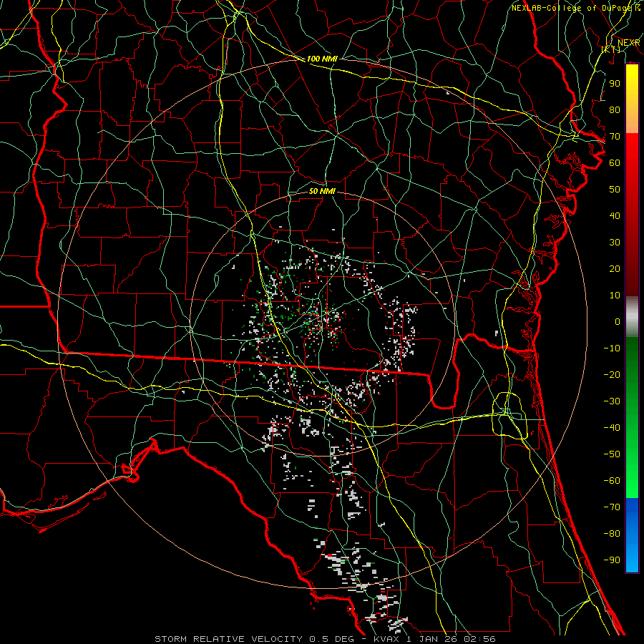Click the -80 value on the color scale
Image resolution: width=644 pixels, height=644 pixels.
[x=612, y=534]
